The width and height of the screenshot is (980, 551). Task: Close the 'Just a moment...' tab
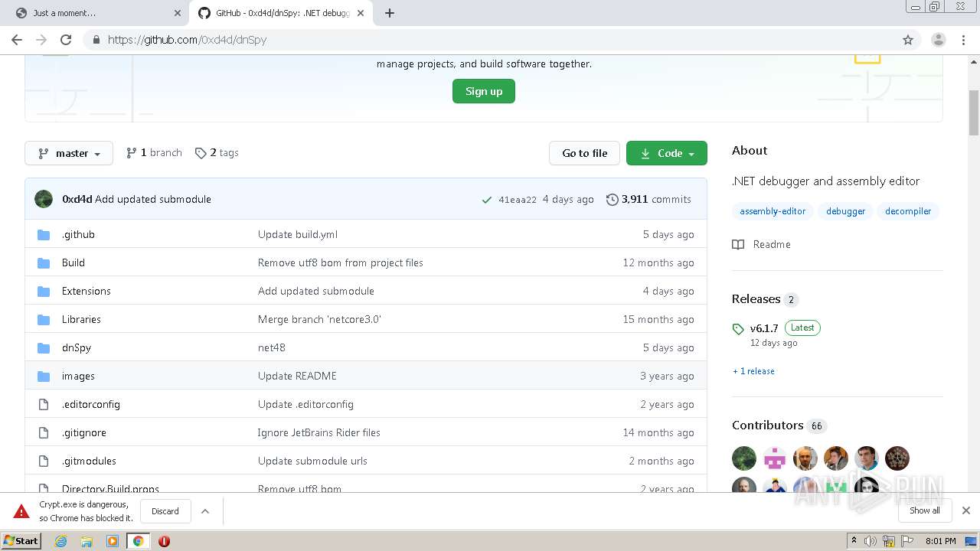point(178,13)
